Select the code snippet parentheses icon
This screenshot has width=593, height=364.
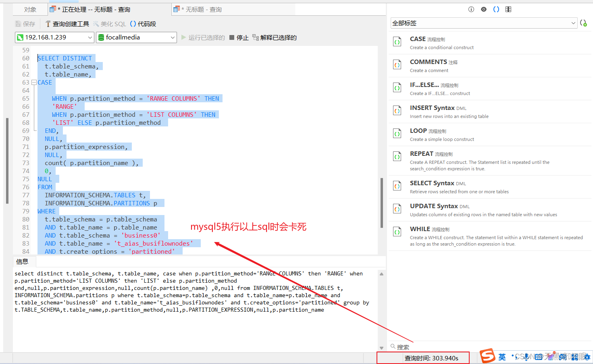pyautogui.click(x=496, y=9)
